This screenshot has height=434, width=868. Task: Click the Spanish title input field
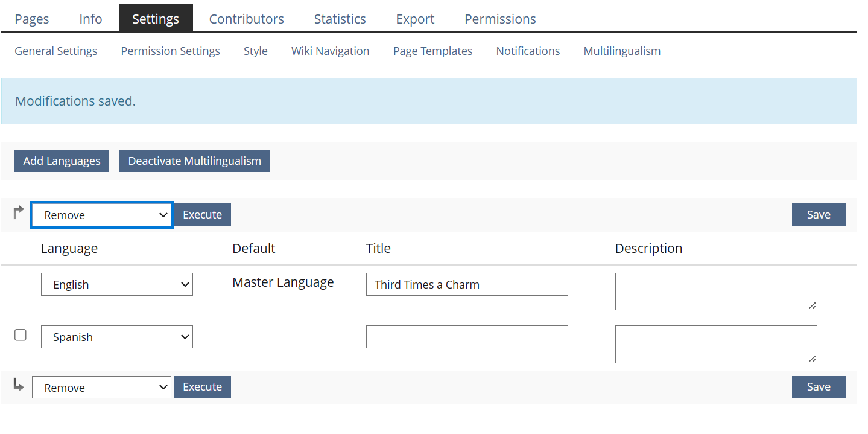467,337
